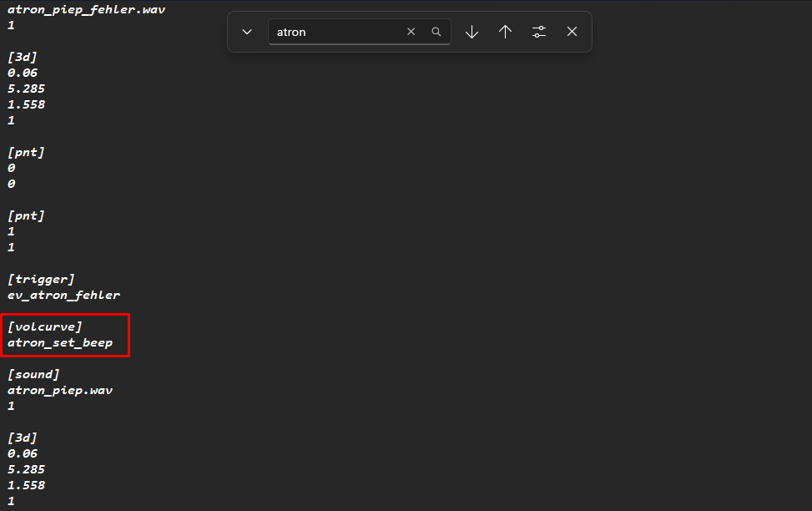
Task: Find previous match with up arrow
Action: [x=505, y=32]
